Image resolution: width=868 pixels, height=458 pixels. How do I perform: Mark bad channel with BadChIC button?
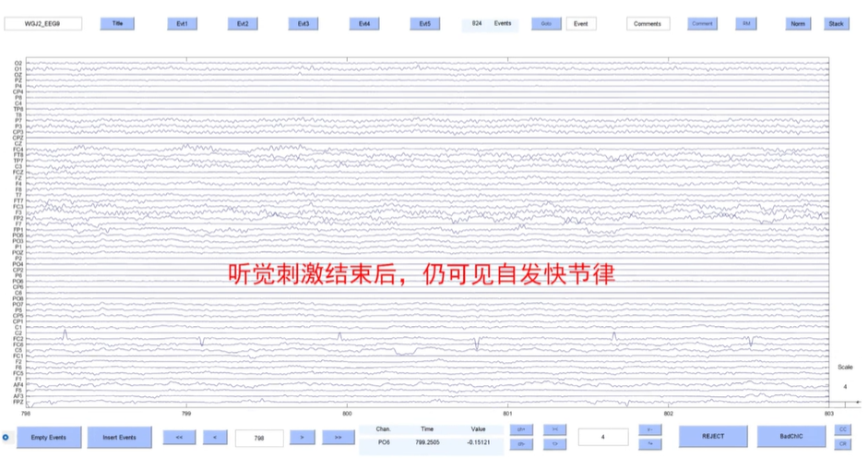point(791,437)
